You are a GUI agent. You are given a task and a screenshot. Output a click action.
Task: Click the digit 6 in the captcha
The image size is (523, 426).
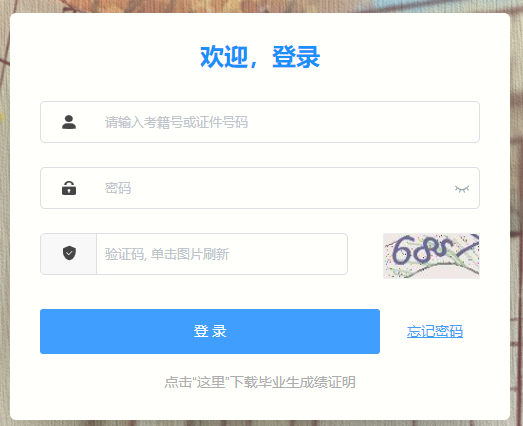(400, 250)
